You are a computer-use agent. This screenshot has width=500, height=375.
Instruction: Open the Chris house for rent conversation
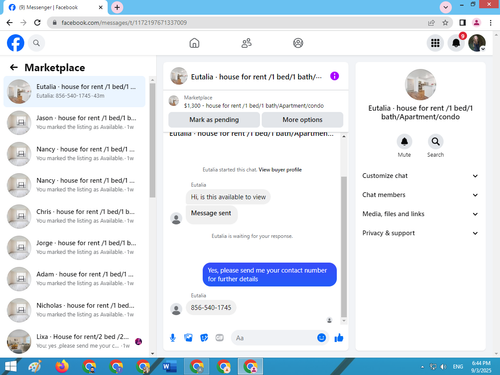tap(75, 216)
